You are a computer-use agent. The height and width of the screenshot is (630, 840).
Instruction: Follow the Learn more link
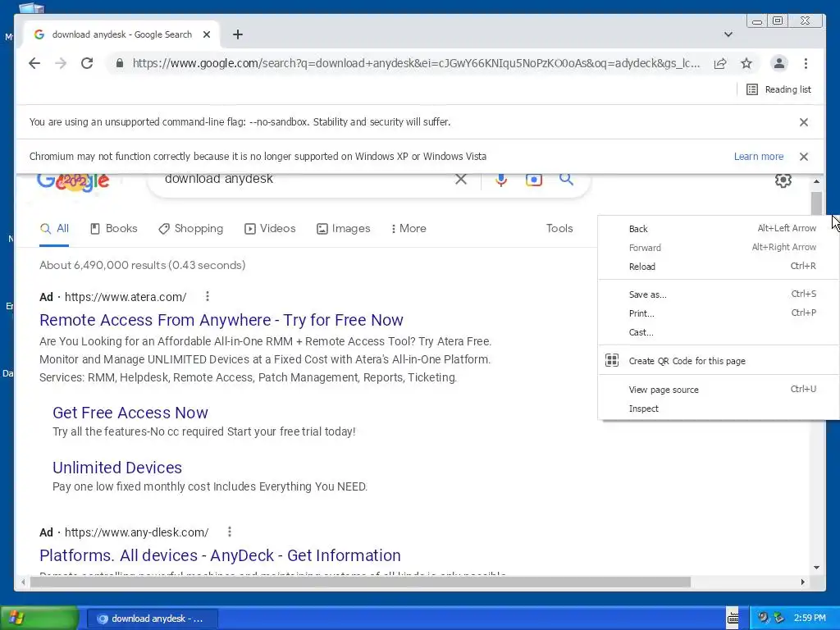point(759,157)
